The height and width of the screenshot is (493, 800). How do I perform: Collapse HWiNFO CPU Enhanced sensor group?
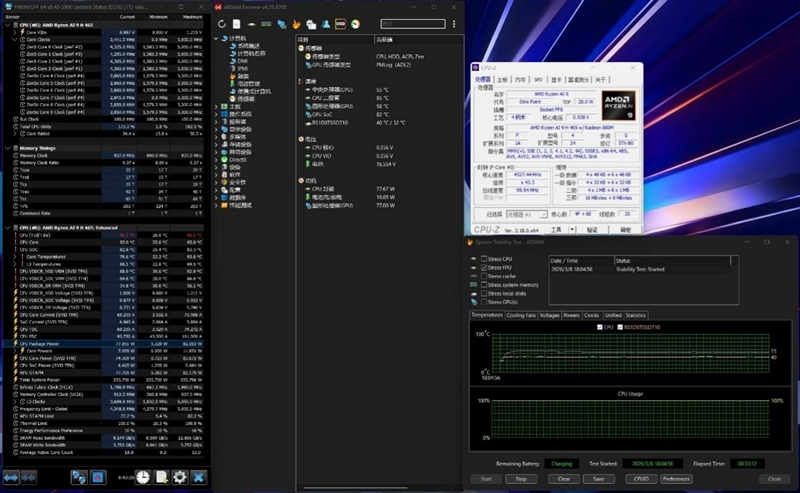point(8,228)
